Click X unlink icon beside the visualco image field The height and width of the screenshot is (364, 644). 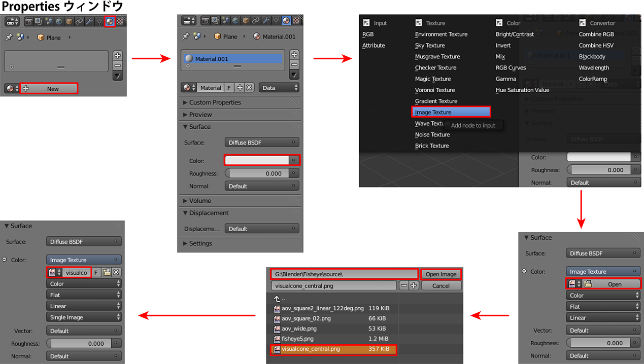[116, 272]
